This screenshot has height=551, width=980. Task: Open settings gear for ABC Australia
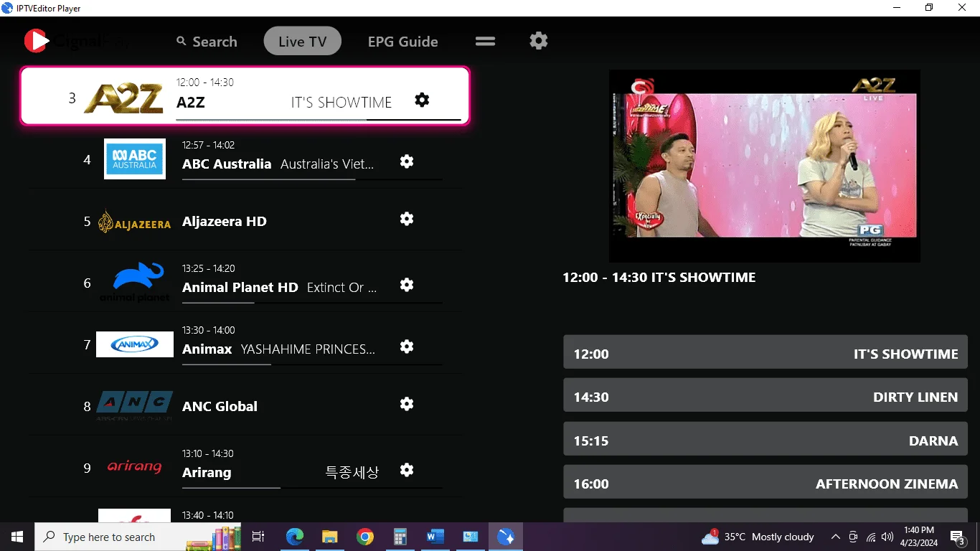pyautogui.click(x=407, y=161)
